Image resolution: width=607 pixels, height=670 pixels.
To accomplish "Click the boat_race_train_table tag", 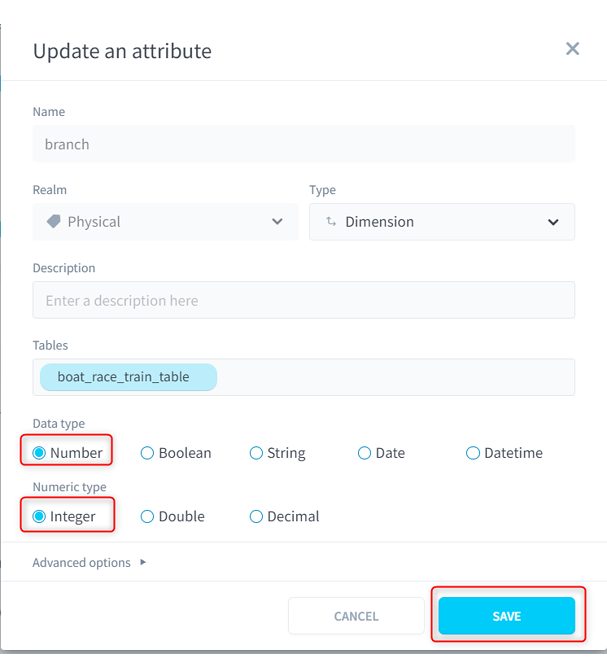I will pyautogui.click(x=128, y=377).
